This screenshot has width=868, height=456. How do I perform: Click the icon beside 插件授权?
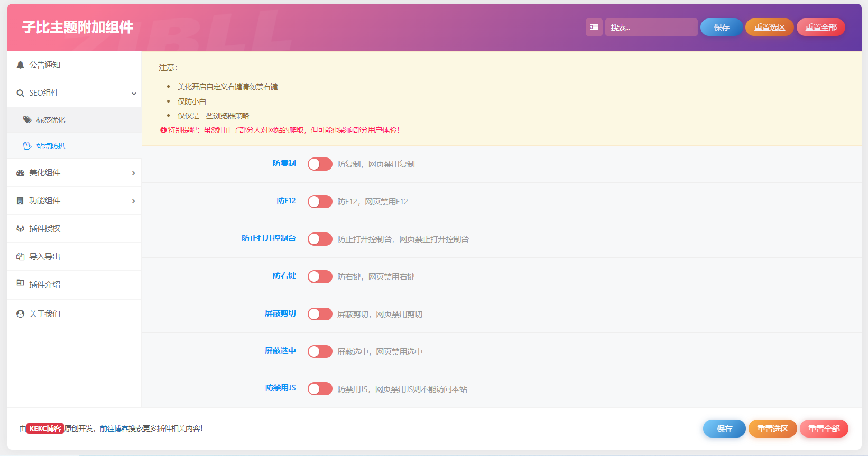click(x=20, y=229)
